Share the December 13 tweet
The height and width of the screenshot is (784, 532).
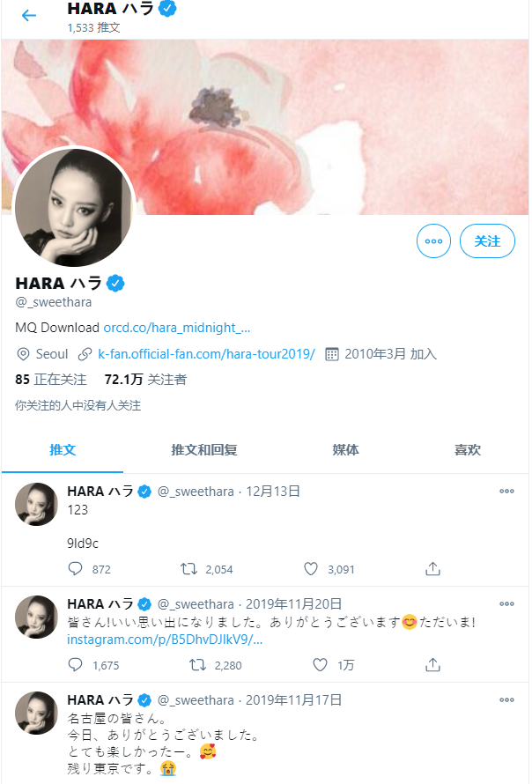click(433, 569)
